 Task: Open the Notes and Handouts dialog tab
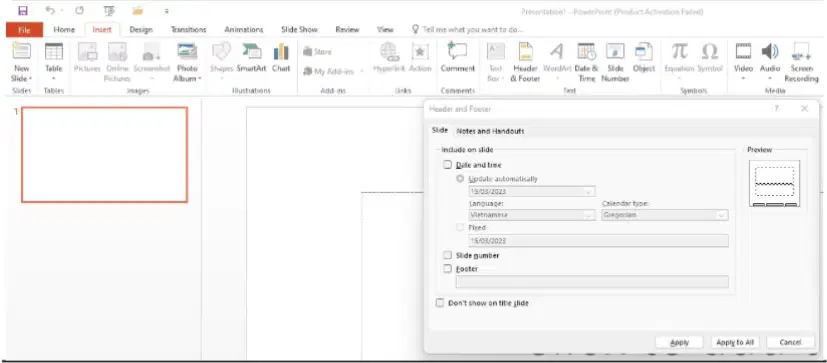coord(490,131)
